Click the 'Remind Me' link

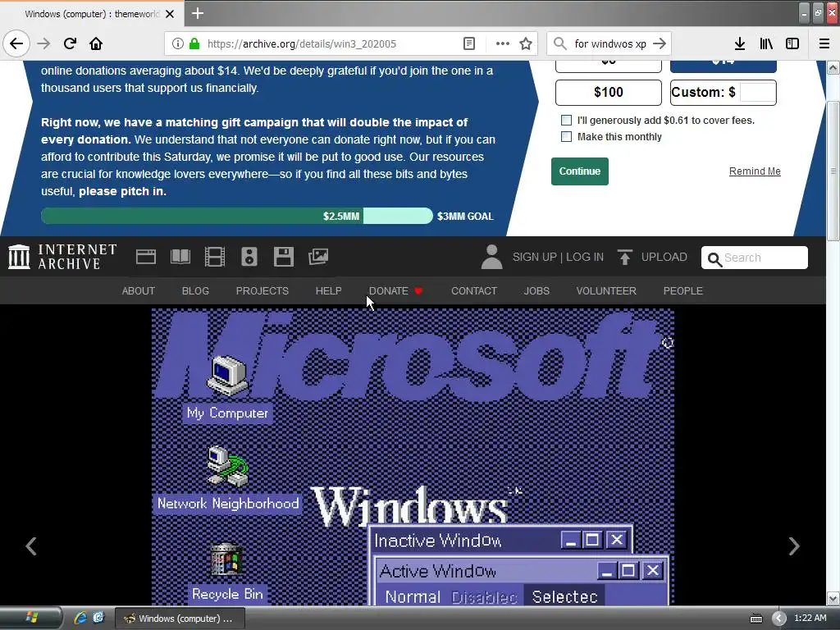pyautogui.click(x=755, y=171)
